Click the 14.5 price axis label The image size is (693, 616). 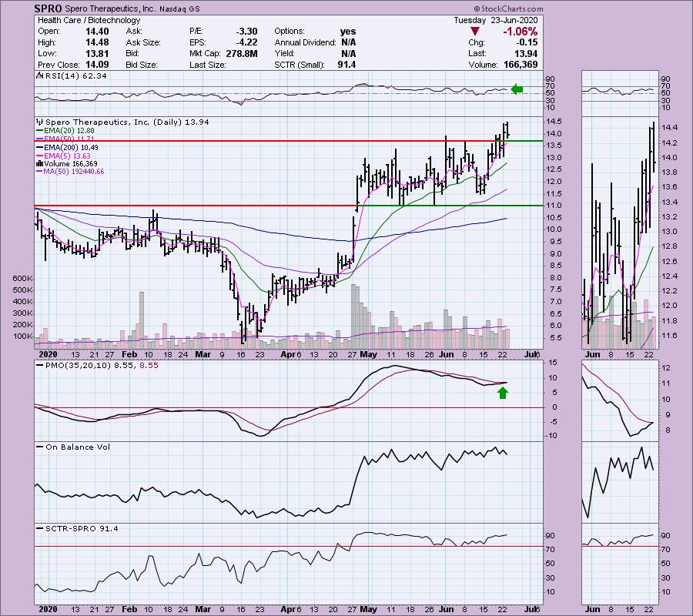(x=554, y=122)
